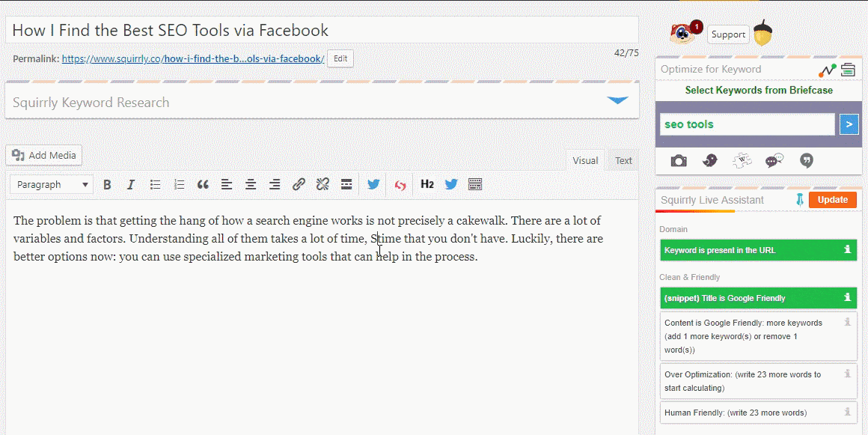Switch to the Visual editor tab
This screenshot has width=868, height=435.
coord(585,160)
